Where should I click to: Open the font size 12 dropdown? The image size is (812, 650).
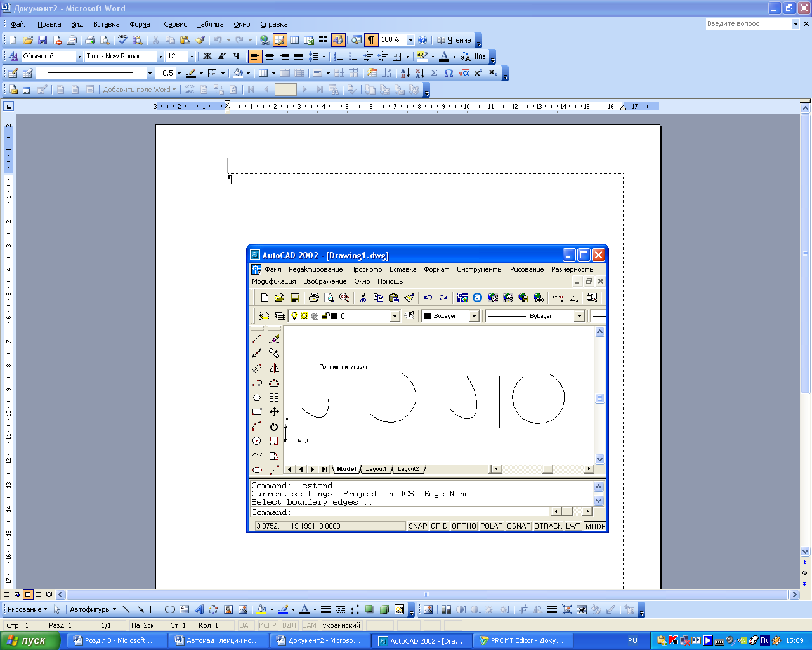pyautogui.click(x=192, y=56)
